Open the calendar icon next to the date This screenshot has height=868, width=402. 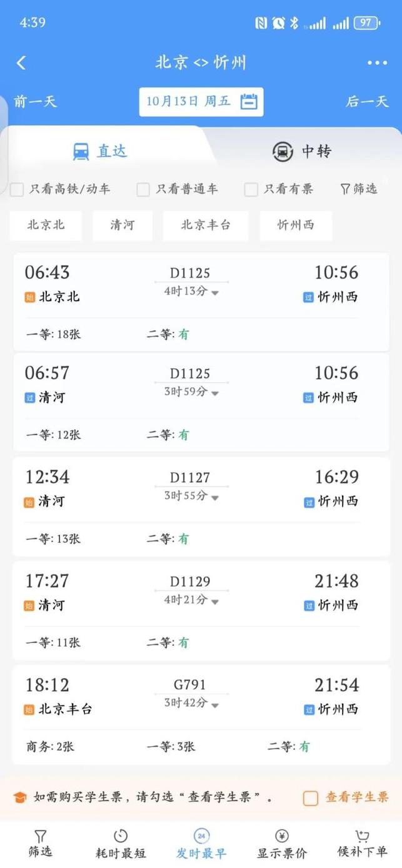250,102
